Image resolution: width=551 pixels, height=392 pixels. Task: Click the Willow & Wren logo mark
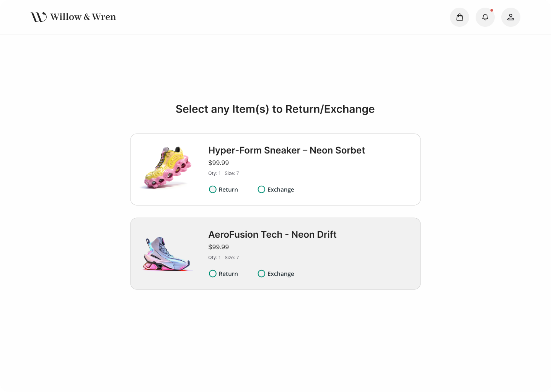[38, 16]
